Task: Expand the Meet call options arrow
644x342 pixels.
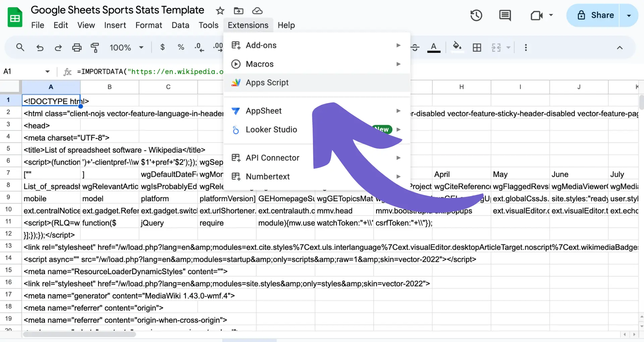Action: [x=551, y=15]
